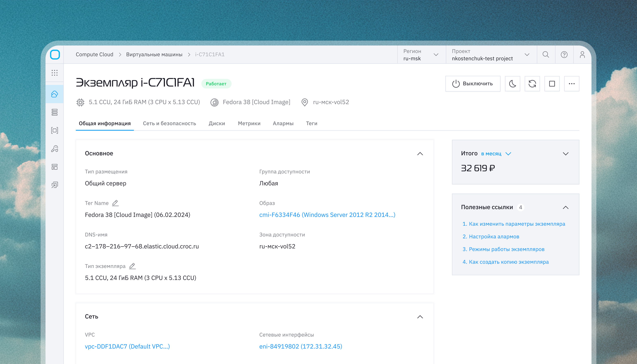
Task: Switch to the Алармы tab
Action: tap(283, 123)
